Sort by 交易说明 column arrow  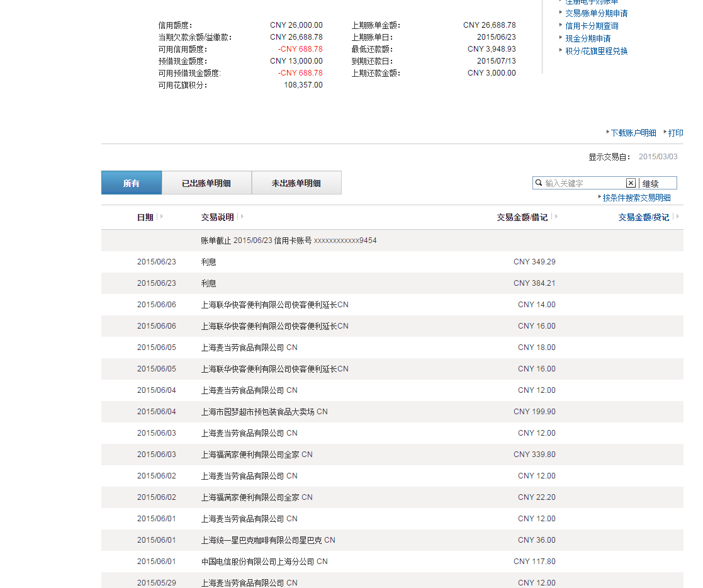click(x=242, y=217)
